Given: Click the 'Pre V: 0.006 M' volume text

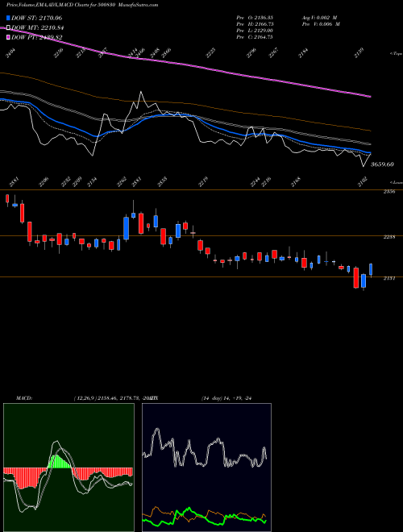Looking at the screenshot, I should pos(321,24).
